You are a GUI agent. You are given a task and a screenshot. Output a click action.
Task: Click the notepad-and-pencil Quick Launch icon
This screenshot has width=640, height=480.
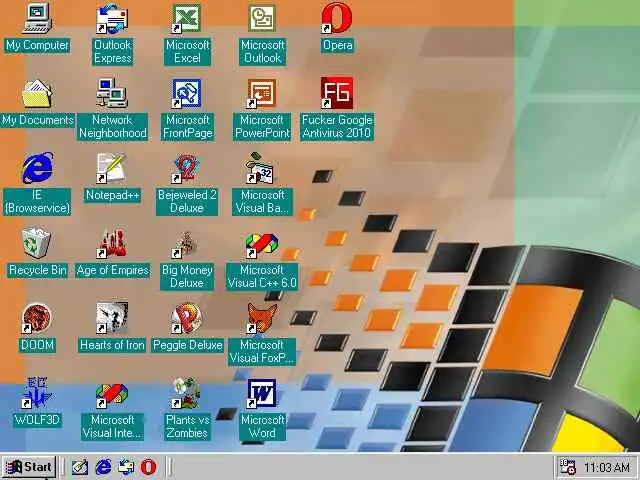point(80,467)
